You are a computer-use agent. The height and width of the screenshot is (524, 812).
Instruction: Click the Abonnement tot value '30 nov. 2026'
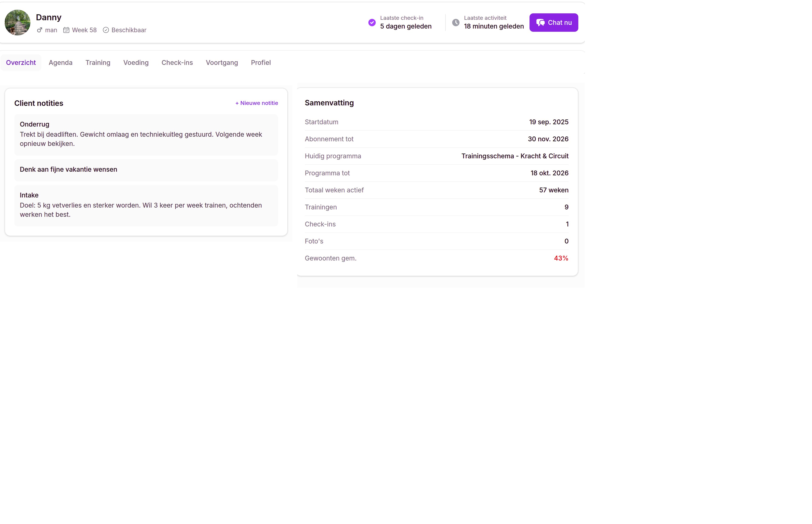(x=548, y=139)
